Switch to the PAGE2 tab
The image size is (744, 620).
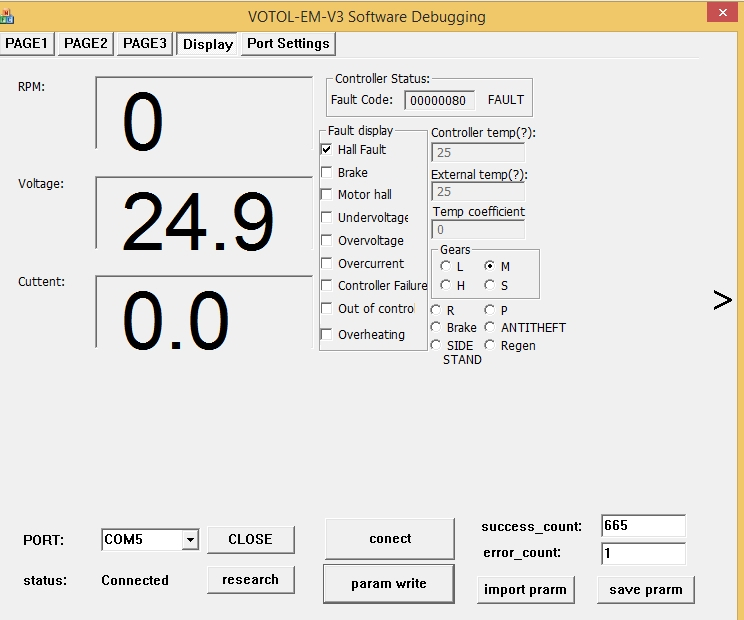86,43
